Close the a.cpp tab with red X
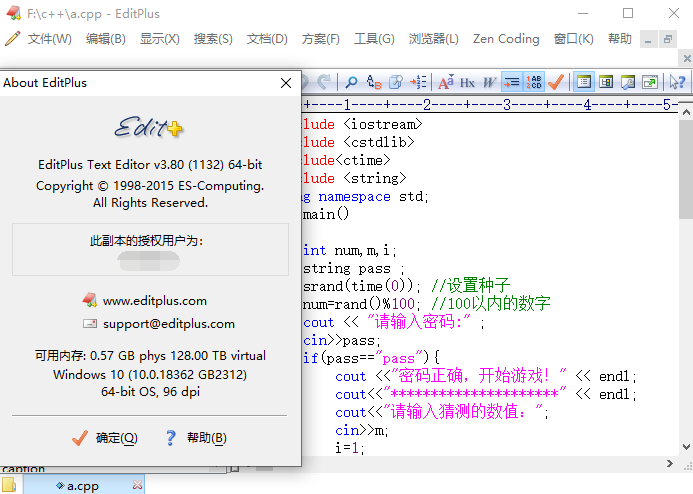693x494 pixels. (x=137, y=485)
